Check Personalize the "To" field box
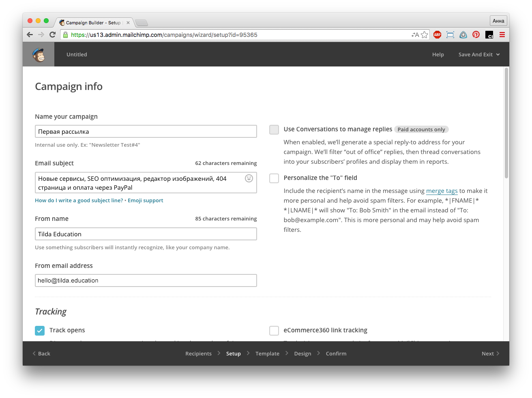Image resolution: width=532 pixels, height=398 pixels. [274, 178]
